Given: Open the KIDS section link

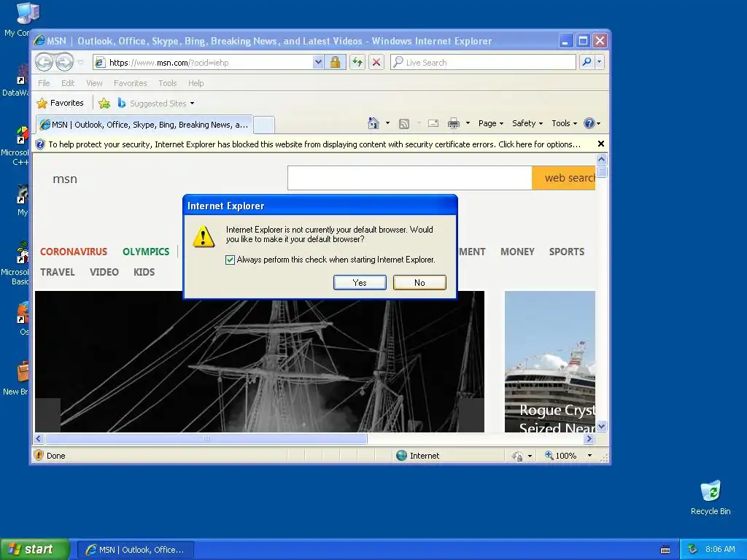Looking at the screenshot, I should [144, 272].
